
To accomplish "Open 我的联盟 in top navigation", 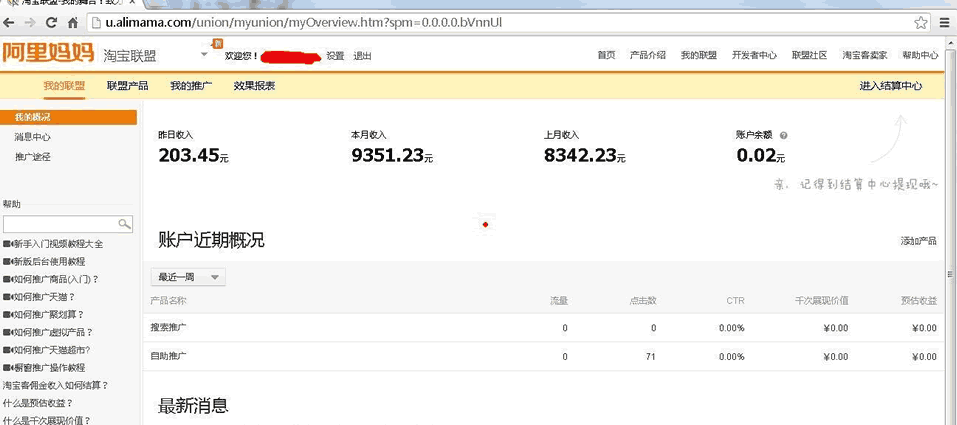I will point(699,55).
